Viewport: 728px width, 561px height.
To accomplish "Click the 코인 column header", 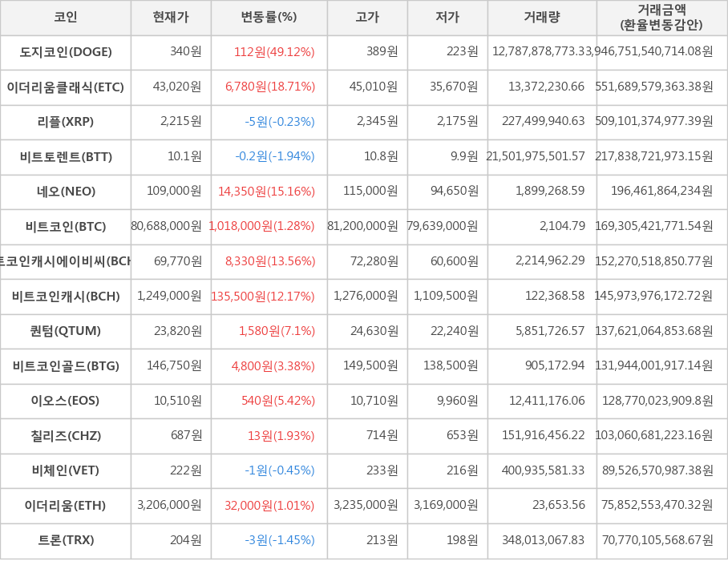I will tap(65, 17).
